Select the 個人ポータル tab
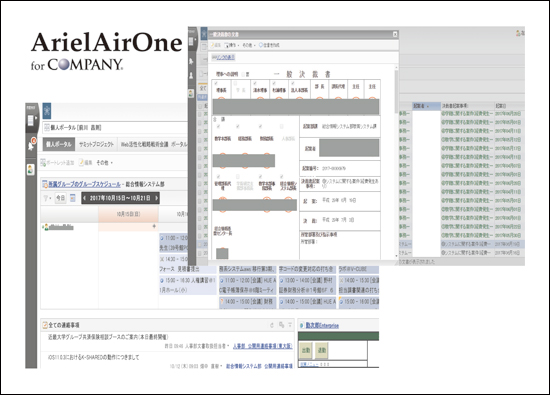Viewport: 550px width, 395px height. tap(59, 144)
